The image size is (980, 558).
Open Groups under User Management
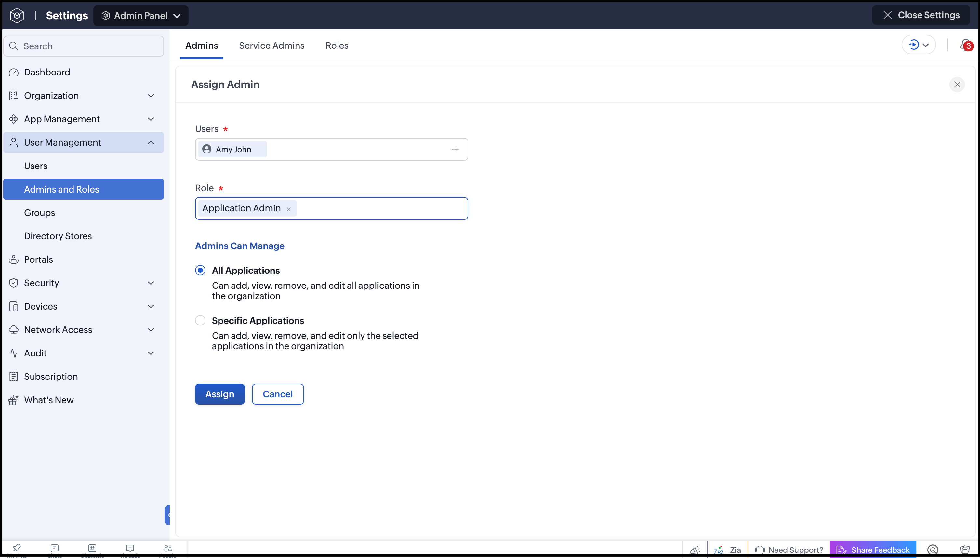[x=83, y=212]
